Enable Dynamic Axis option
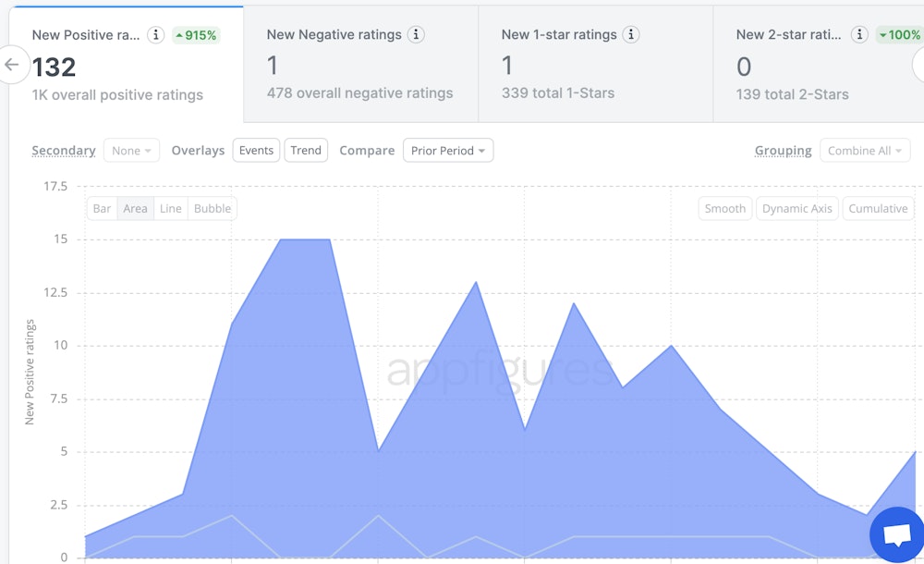 click(x=796, y=208)
